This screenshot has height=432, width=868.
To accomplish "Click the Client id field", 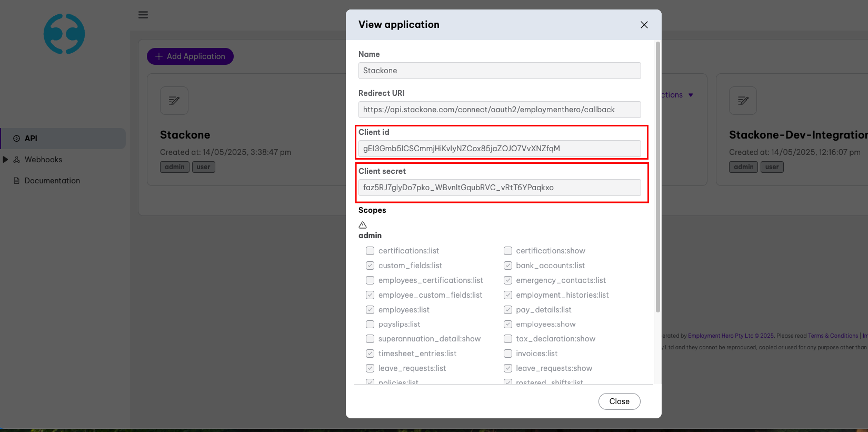I will coord(500,149).
